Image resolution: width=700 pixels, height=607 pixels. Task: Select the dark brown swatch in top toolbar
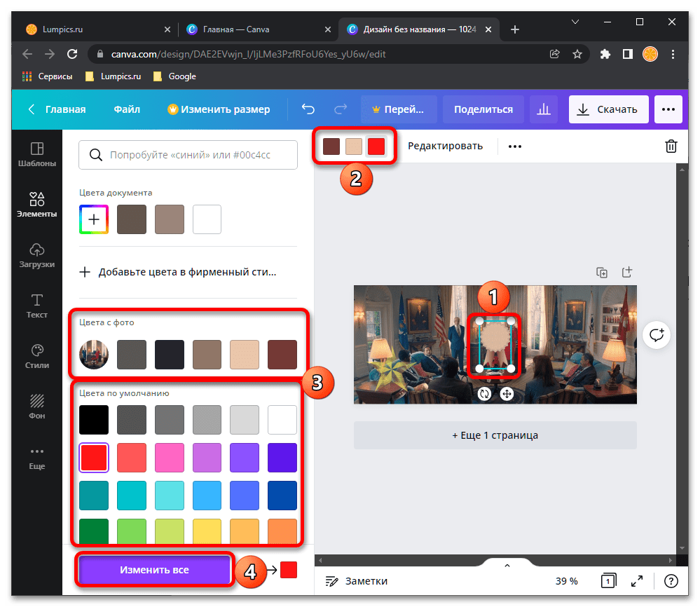coord(331,146)
